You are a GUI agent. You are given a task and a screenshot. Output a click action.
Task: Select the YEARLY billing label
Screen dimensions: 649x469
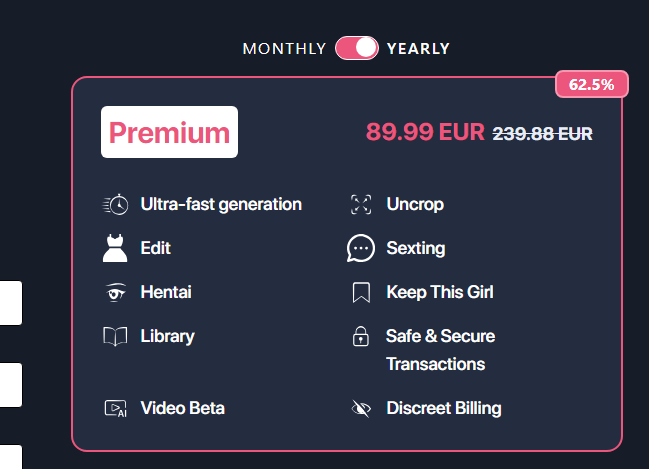418,49
